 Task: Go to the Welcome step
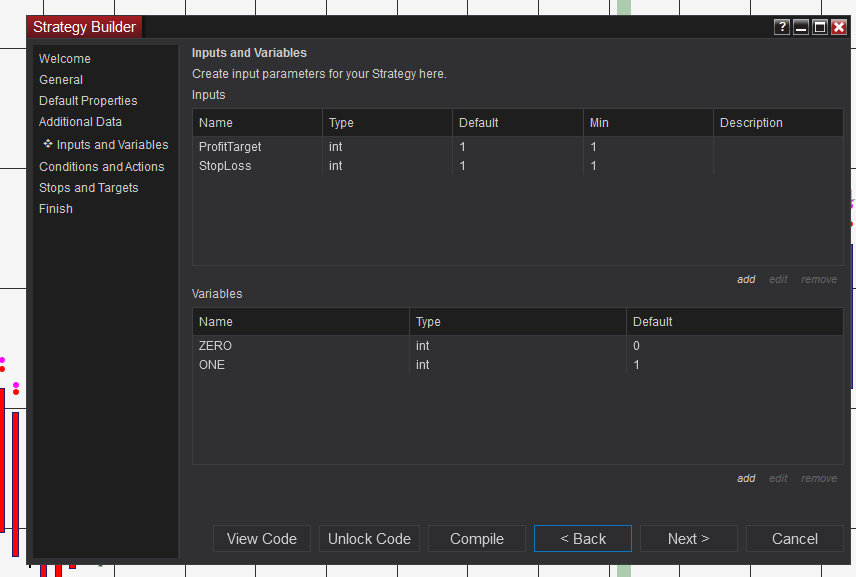65,58
